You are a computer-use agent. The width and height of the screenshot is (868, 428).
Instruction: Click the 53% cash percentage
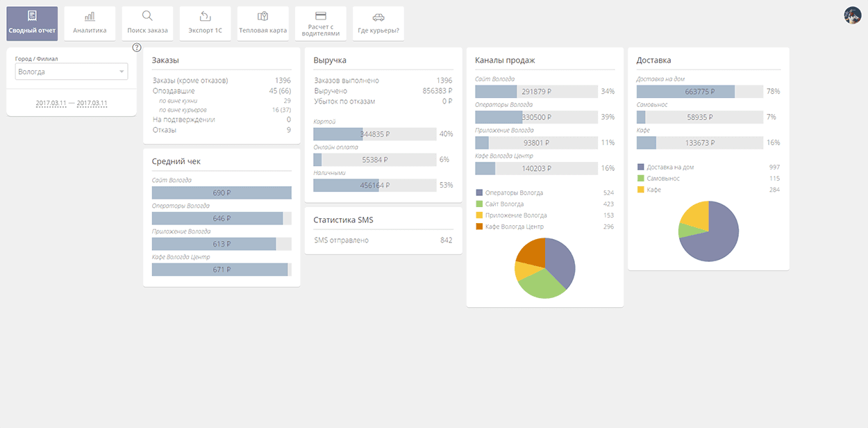(446, 186)
